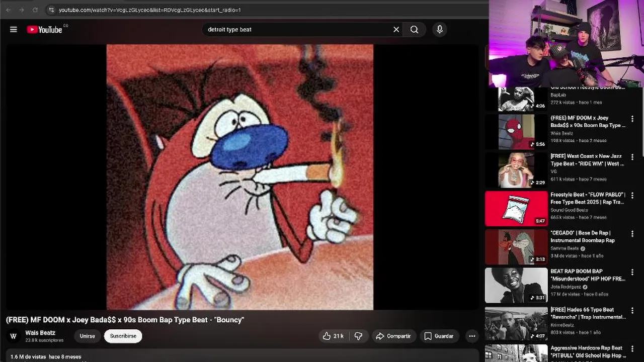Open the '[FREE] Hades 66 Type Beat' title

pyautogui.click(x=588, y=313)
